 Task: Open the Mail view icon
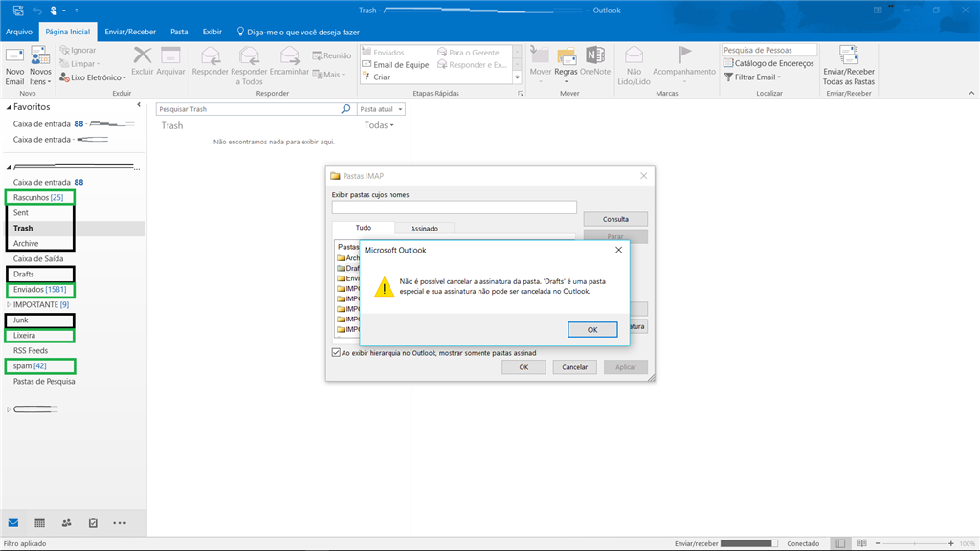(x=13, y=523)
